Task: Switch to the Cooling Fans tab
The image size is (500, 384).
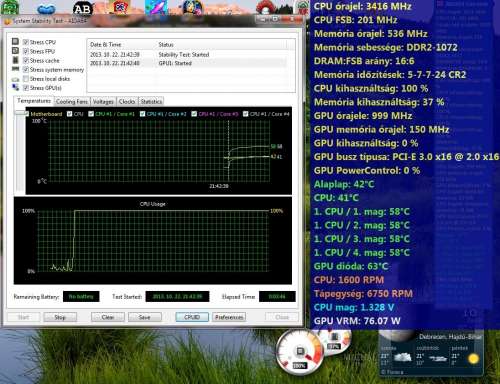Action: tap(72, 102)
